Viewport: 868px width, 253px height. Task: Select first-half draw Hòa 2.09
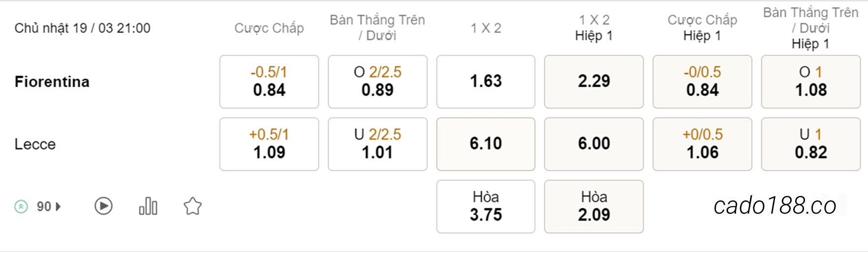click(x=594, y=206)
